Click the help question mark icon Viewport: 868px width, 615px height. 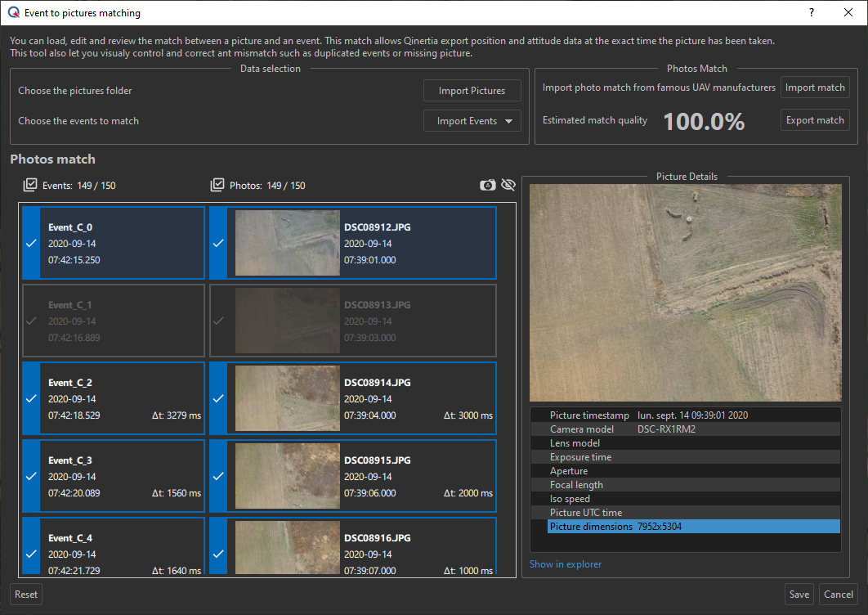[811, 13]
